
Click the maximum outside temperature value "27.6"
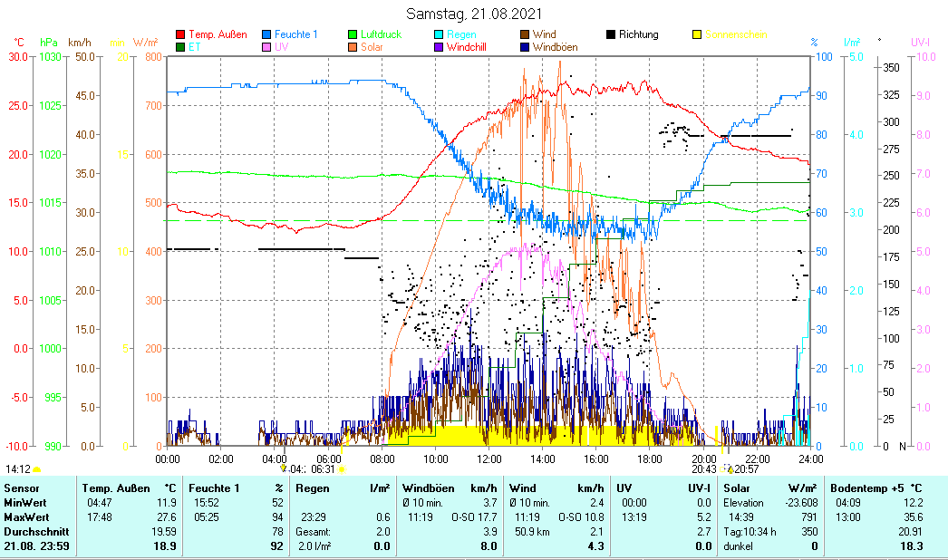(166, 517)
